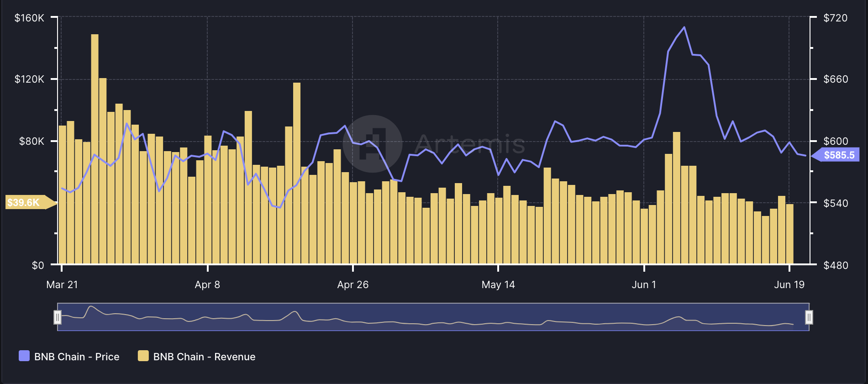Click the $0 left axis label
868x384 pixels.
point(38,265)
